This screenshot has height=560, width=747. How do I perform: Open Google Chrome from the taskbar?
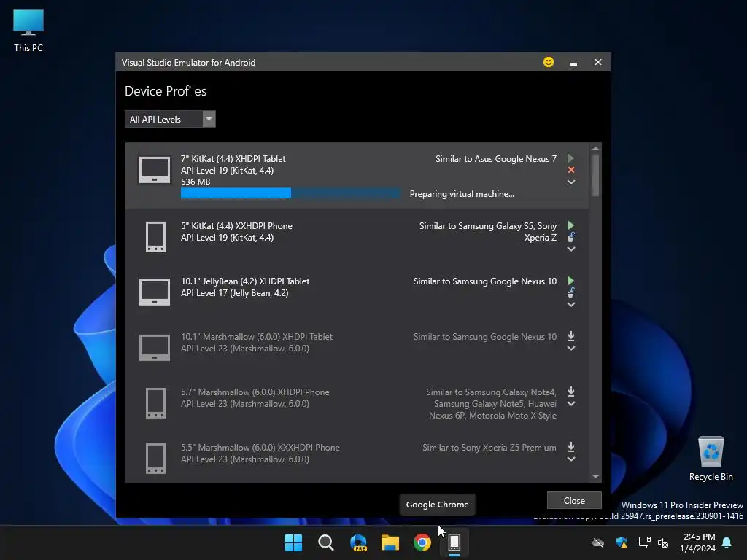tap(422, 542)
